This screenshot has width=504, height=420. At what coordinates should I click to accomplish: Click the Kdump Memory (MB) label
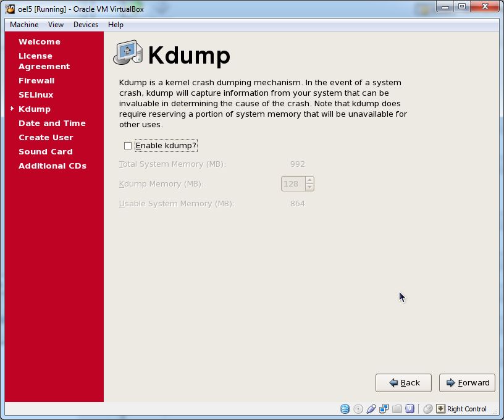pyautogui.click(x=161, y=184)
